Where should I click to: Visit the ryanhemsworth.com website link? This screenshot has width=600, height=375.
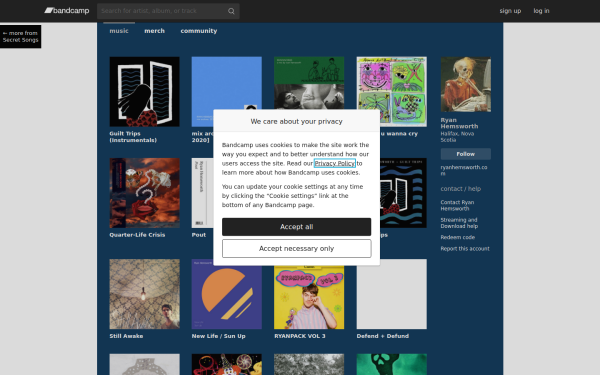[x=464, y=170]
